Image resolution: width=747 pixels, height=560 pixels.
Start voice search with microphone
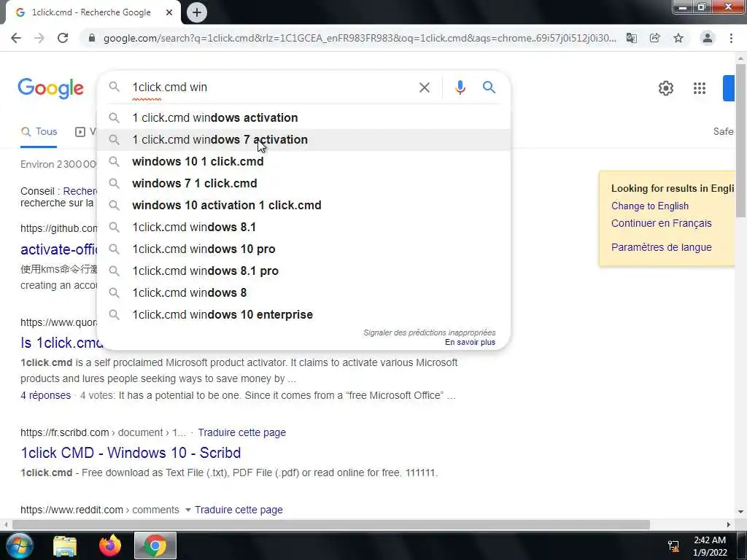coord(460,87)
